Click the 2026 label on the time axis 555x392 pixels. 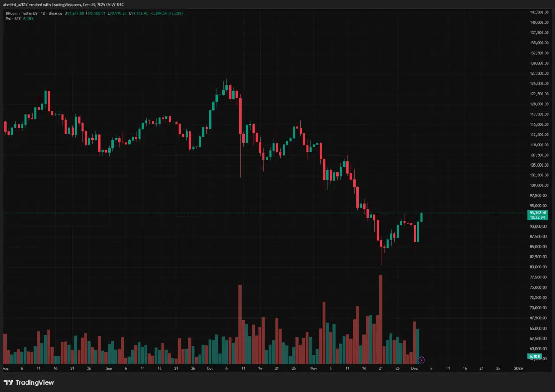click(x=518, y=368)
